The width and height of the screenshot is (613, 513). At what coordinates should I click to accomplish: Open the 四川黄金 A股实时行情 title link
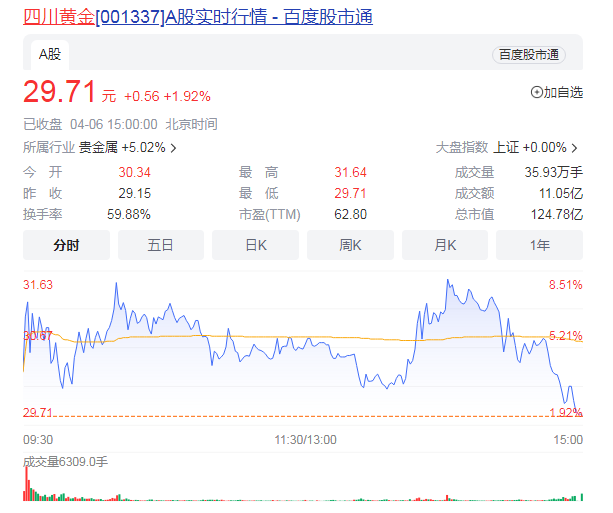(x=198, y=17)
